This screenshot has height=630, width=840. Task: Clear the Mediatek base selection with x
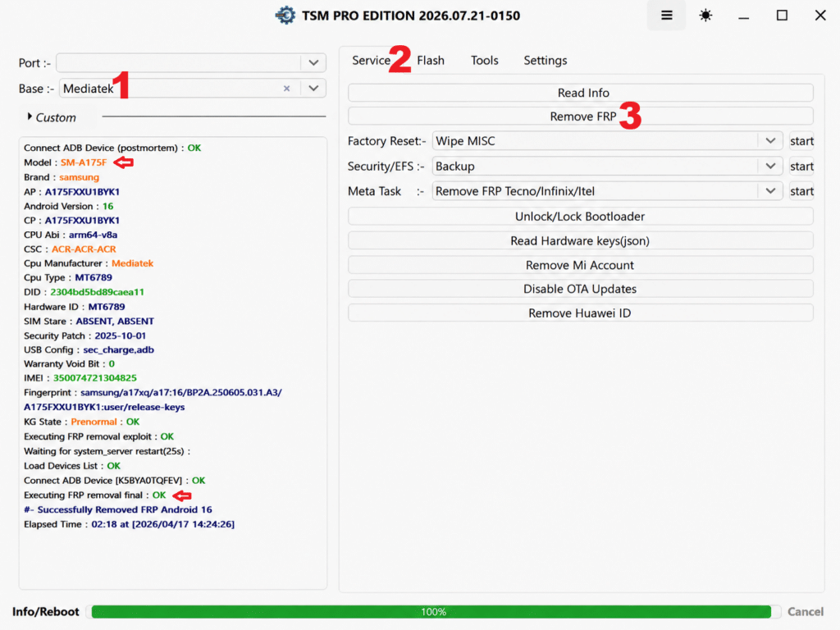click(286, 89)
